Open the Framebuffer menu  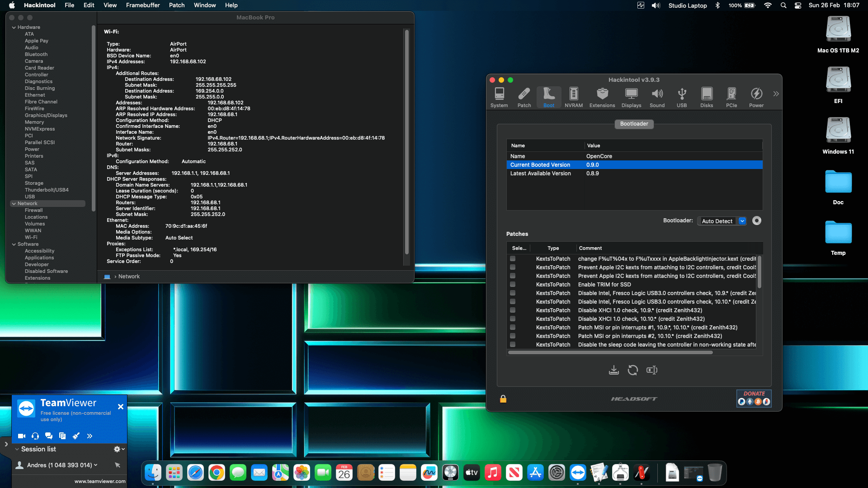pyautogui.click(x=143, y=5)
